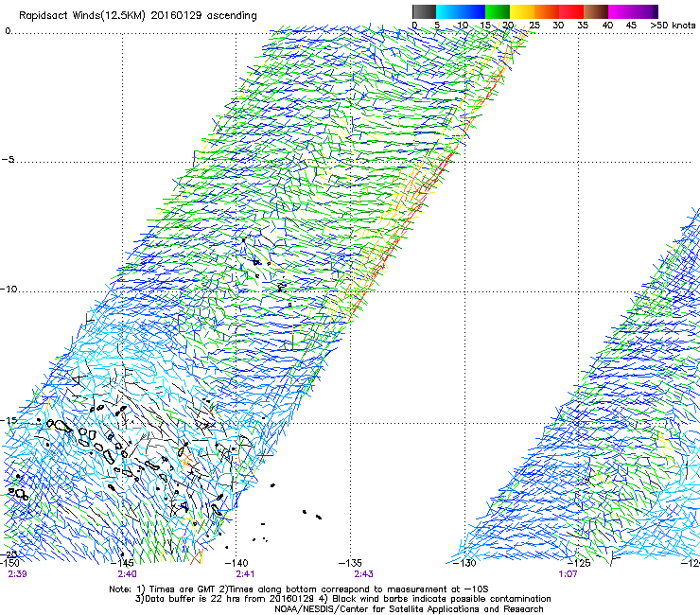Click the '30' legend scale label
The height and width of the screenshot is (615, 700).
pyautogui.click(x=558, y=26)
